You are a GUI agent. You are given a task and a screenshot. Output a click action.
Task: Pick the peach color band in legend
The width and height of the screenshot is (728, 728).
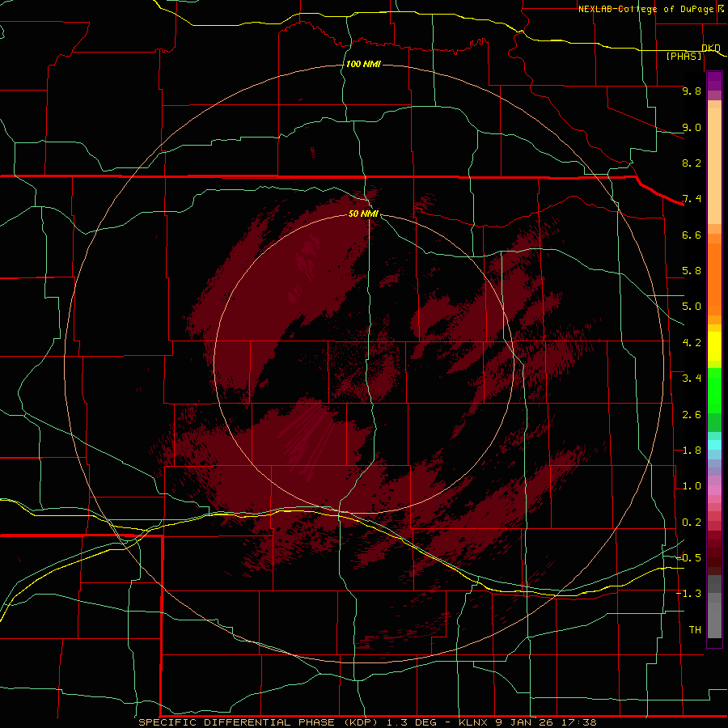(x=714, y=166)
